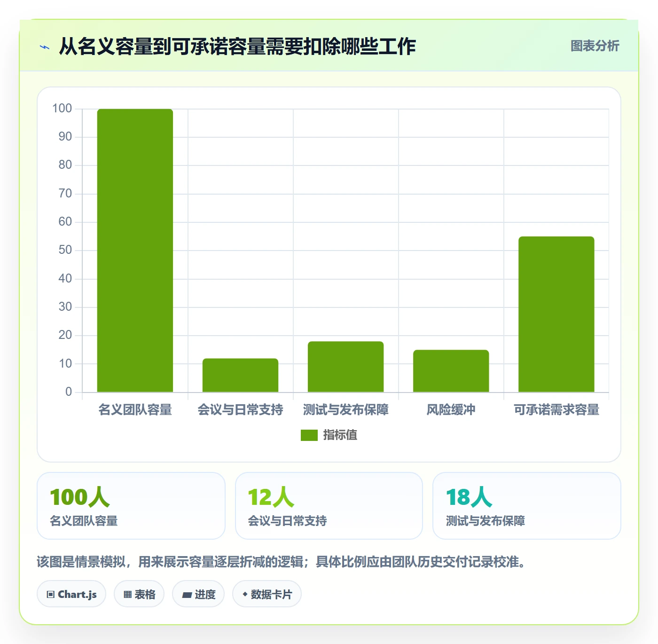Screen dimensions: 658x644
Task: Select the 风险缓冲 bar in the chart
Action: pos(451,371)
